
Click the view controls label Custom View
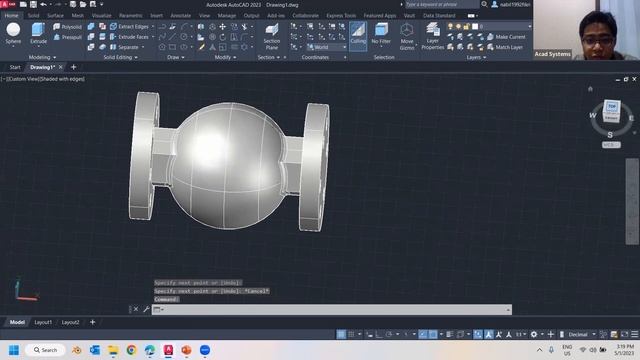22,79
